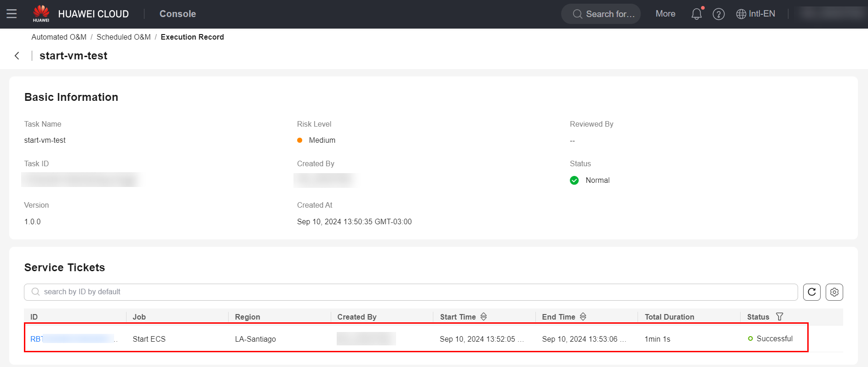The height and width of the screenshot is (367, 868).
Task: Open the help question mark icon
Action: [x=719, y=14]
